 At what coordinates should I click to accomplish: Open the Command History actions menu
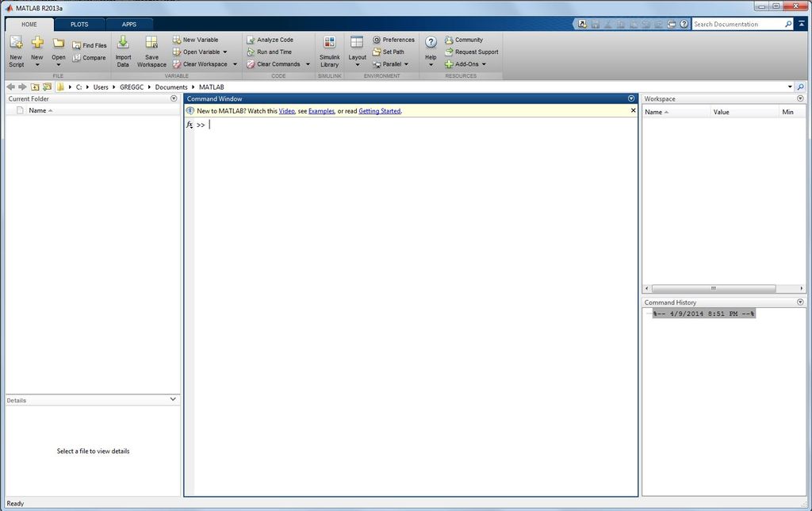[x=800, y=302]
